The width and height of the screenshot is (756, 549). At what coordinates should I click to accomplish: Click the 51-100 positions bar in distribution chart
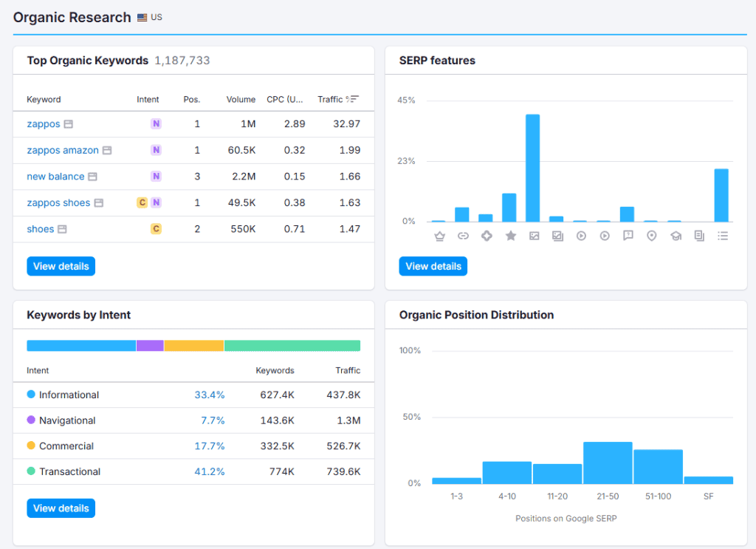658,466
